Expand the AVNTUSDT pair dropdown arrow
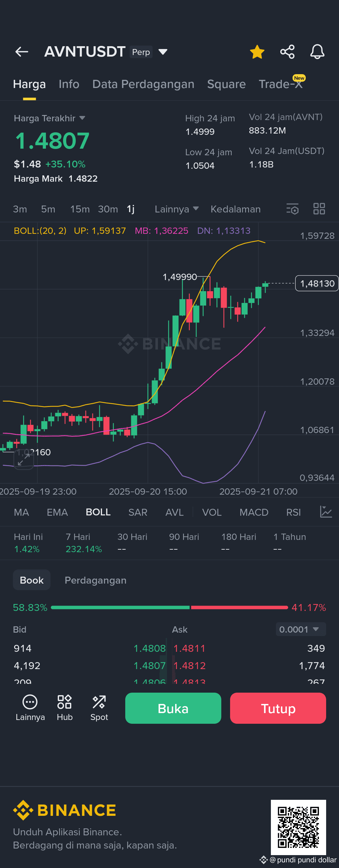Screen dimensions: 339x868 (163, 52)
